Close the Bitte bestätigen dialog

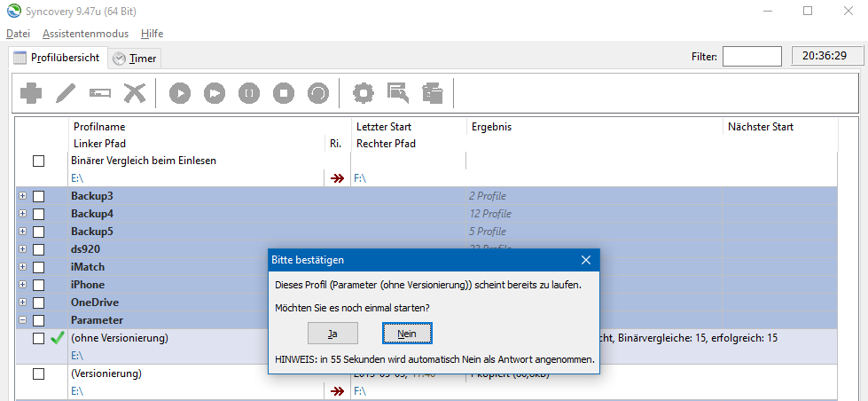tap(585, 260)
